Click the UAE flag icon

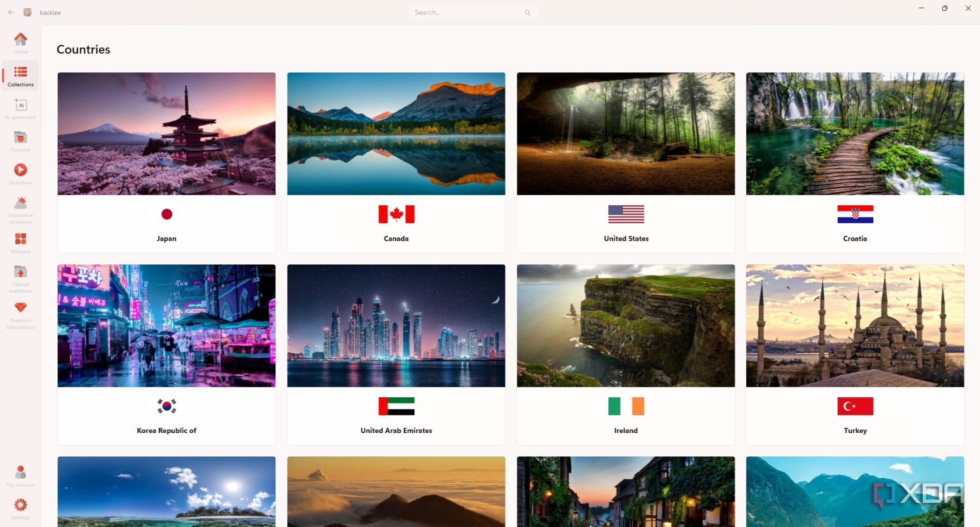coord(396,406)
